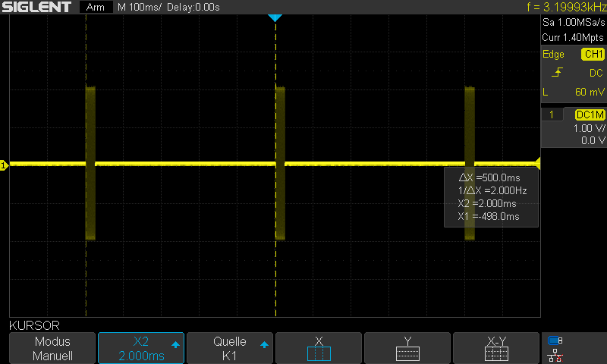Click the network disconnected status icon
Screen dimensions: 607x364
(555, 355)
